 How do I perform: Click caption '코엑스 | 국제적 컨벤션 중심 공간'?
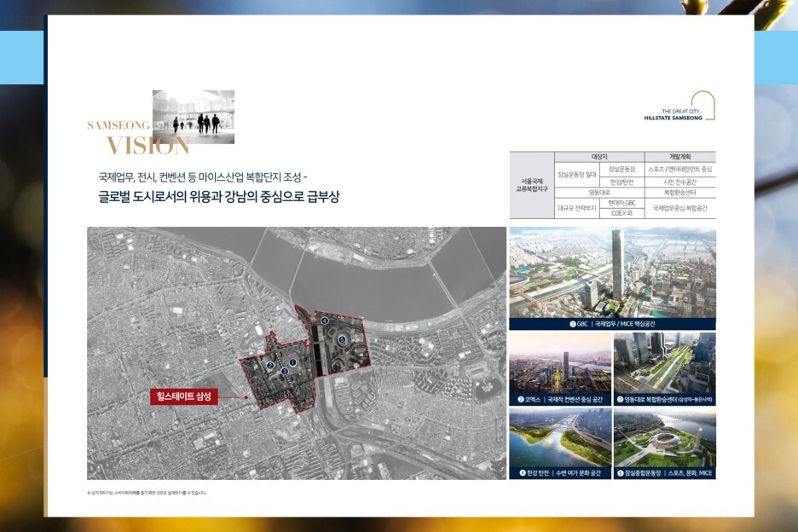point(560,400)
